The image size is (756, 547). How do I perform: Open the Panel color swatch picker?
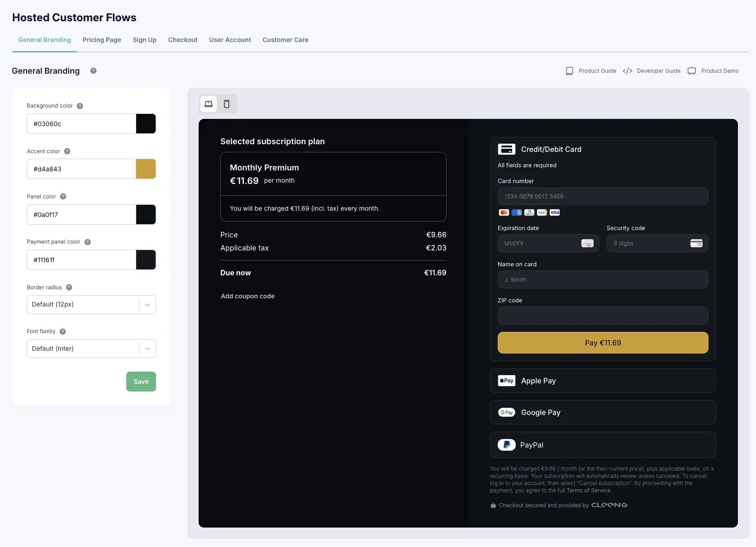pyautogui.click(x=146, y=214)
